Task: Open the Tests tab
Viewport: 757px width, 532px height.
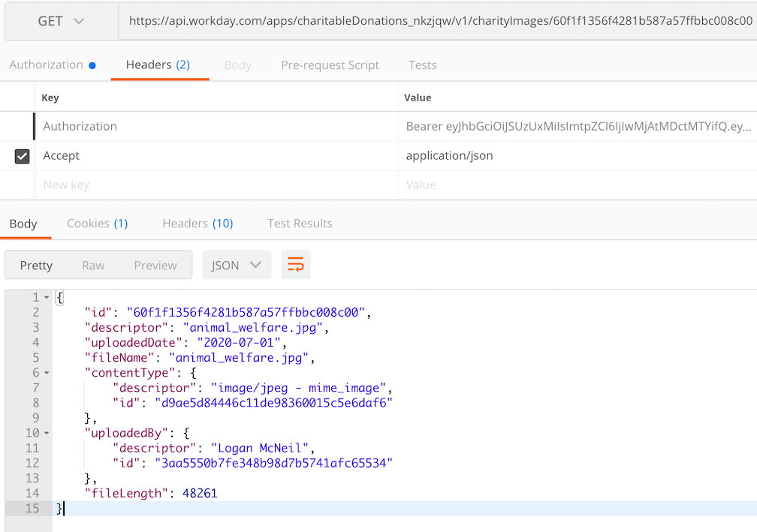Action: click(422, 65)
